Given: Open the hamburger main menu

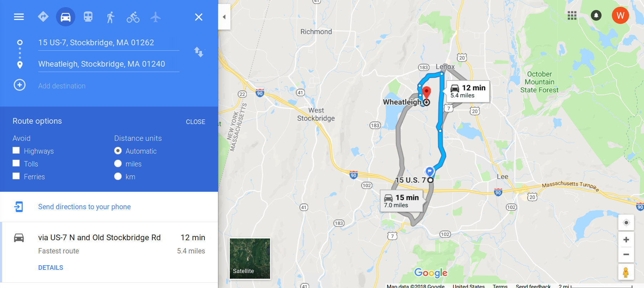Looking at the screenshot, I should coord(19,17).
